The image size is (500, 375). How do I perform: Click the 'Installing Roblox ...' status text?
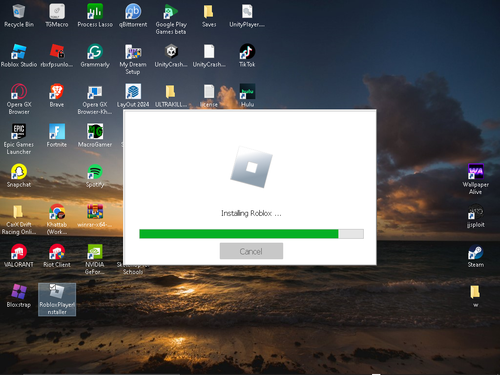click(251, 213)
